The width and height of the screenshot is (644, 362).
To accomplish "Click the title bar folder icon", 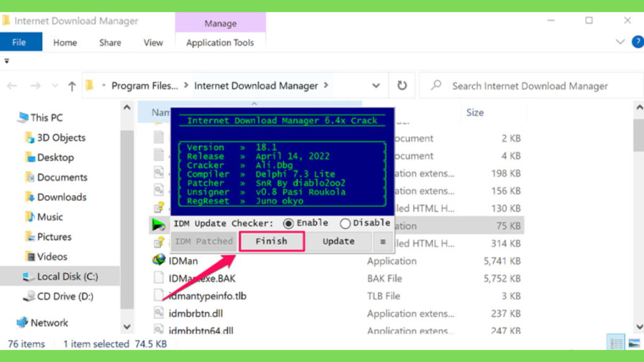I will [6, 21].
